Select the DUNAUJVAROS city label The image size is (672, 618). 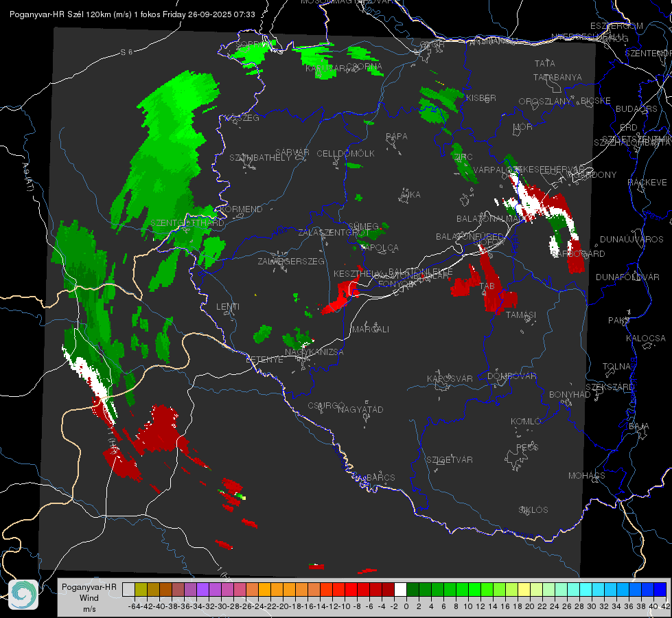click(x=632, y=240)
